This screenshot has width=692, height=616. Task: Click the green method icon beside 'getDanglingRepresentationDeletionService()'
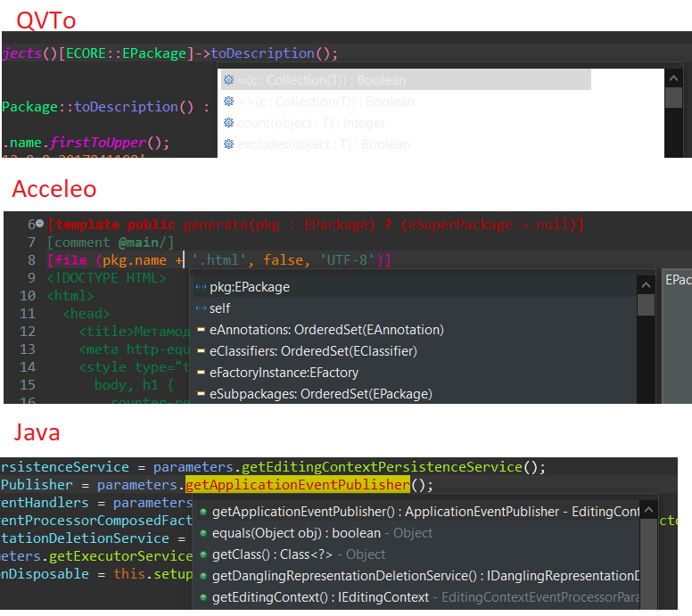coord(203,576)
